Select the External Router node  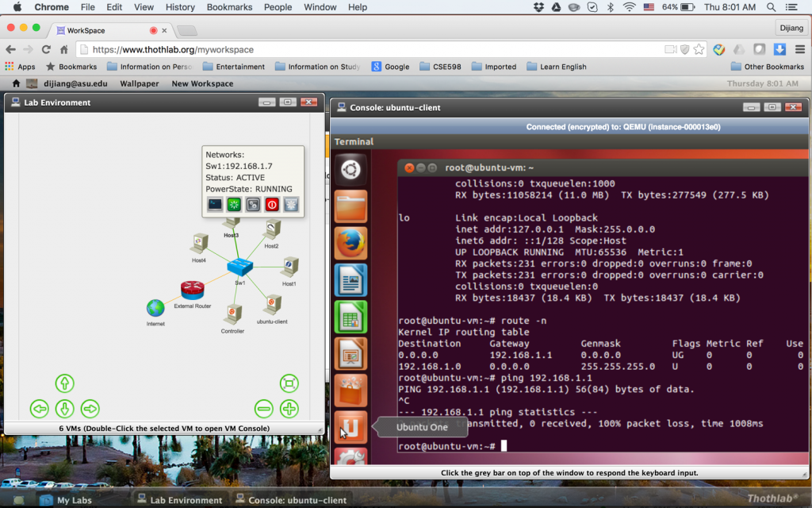(192, 291)
